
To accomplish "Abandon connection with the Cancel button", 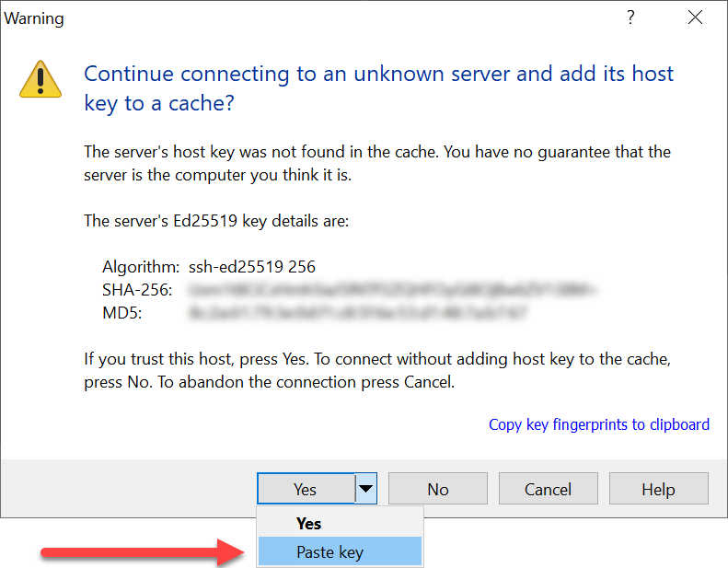I will pos(548,489).
